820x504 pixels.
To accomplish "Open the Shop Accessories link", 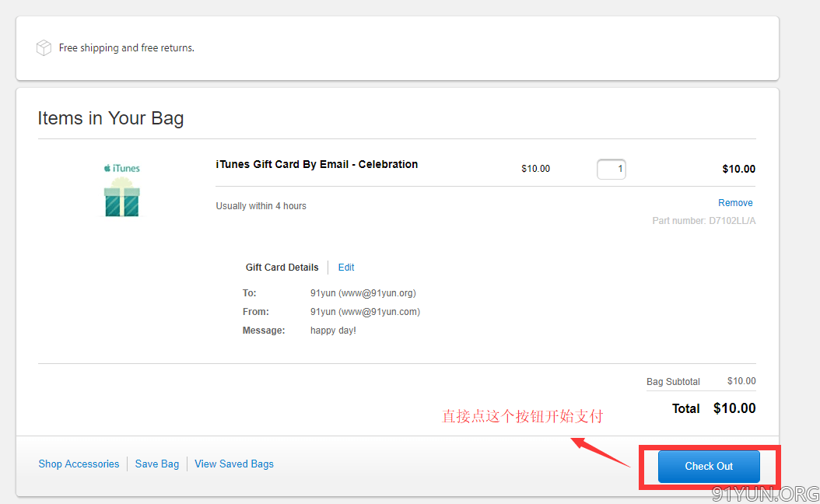I will point(79,464).
